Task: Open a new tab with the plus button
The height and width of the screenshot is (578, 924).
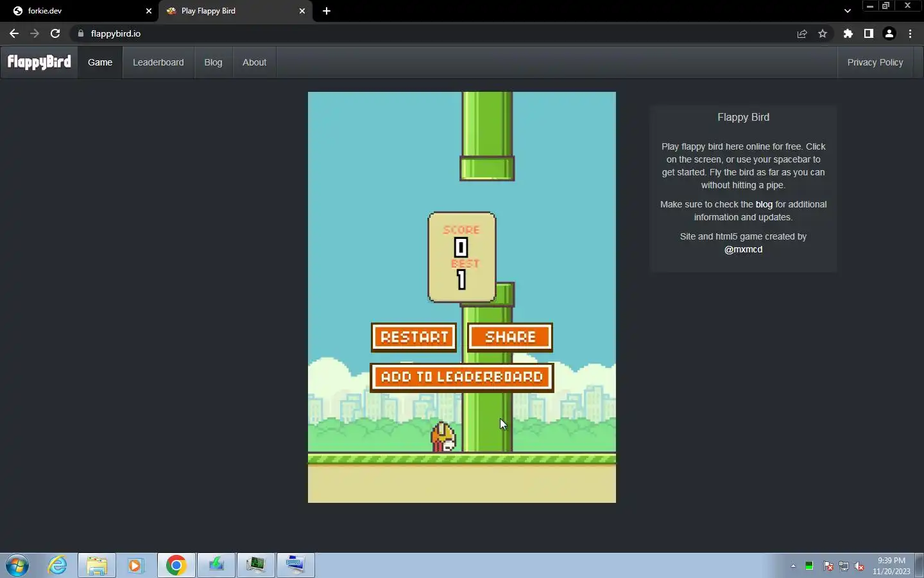Action: pyautogui.click(x=327, y=11)
